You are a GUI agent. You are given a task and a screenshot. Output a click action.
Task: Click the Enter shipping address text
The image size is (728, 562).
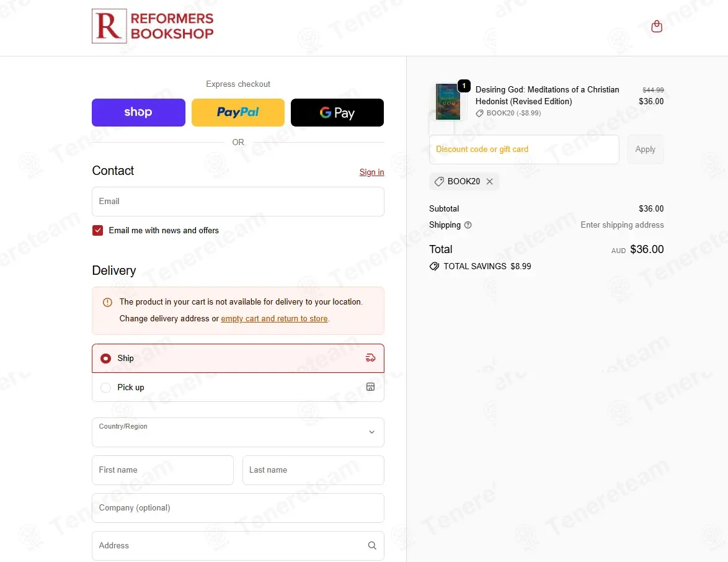[x=622, y=225]
